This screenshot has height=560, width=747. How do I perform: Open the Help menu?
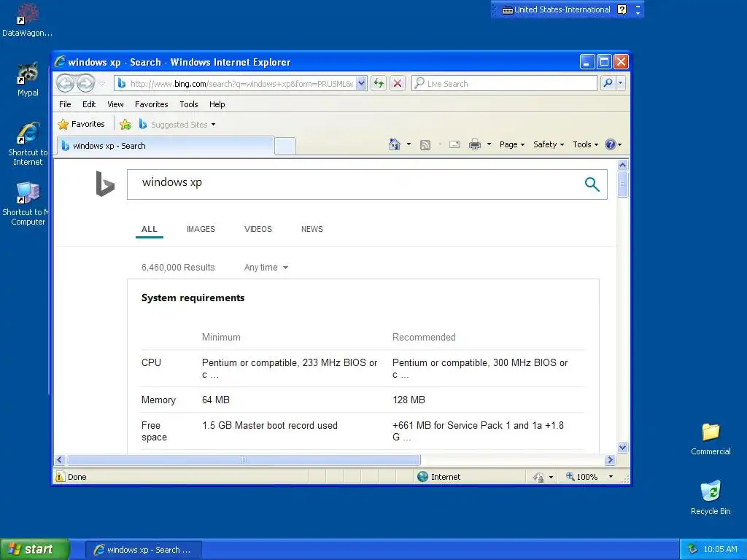tap(217, 104)
